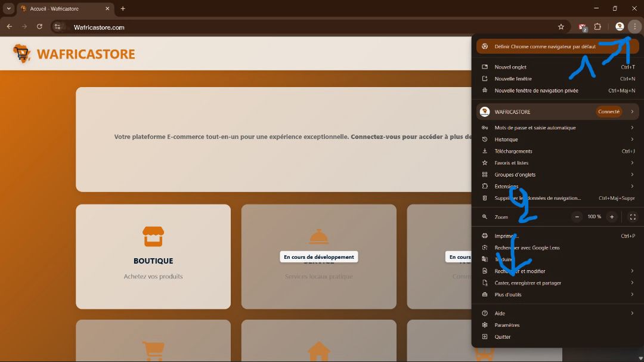
Task: Click the profile avatar icon in toolbar
Action: pos(620,27)
